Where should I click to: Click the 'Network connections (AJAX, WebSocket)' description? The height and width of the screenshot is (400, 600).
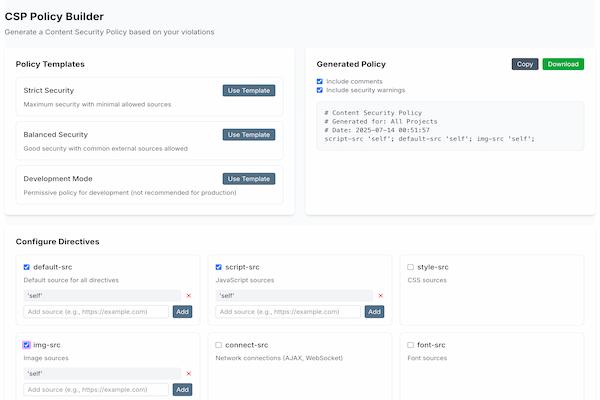(279, 358)
